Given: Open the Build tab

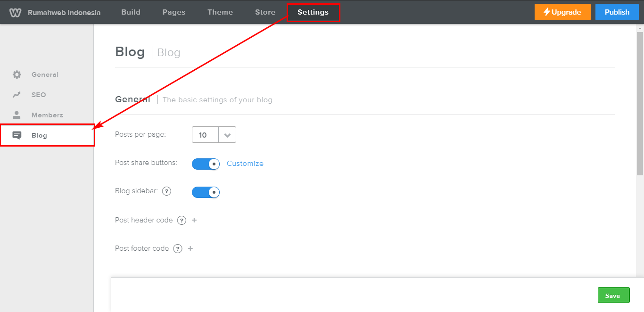Looking at the screenshot, I should coord(131,12).
